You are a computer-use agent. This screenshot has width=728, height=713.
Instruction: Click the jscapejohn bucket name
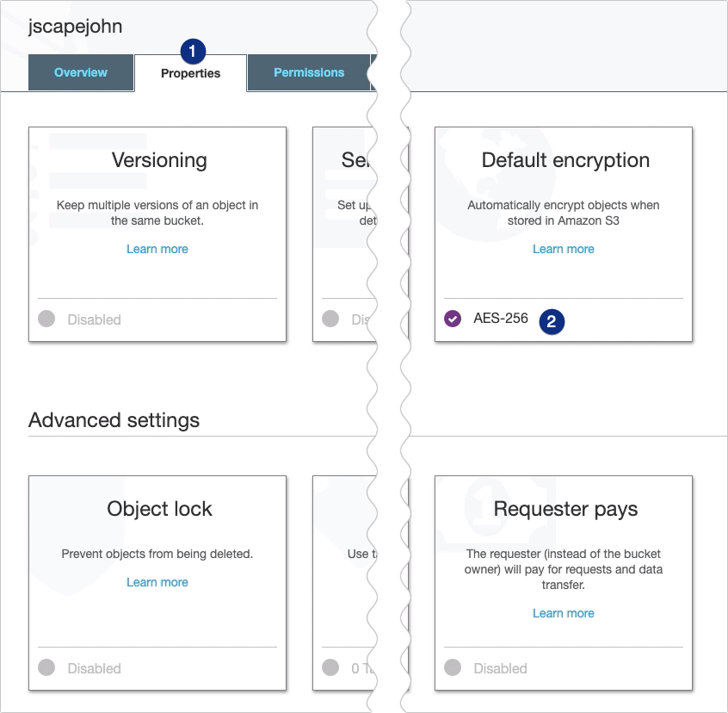tap(75, 26)
